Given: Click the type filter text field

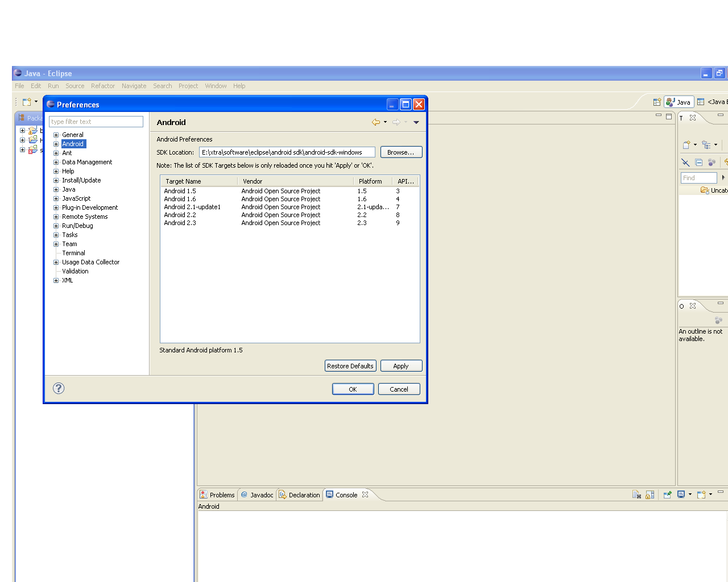Looking at the screenshot, I should pyautogui.click(x=96, y=122).
